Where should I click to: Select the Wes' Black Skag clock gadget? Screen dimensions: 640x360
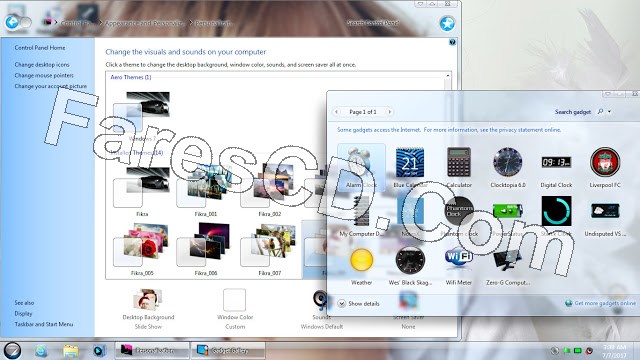tap(410, 265)
